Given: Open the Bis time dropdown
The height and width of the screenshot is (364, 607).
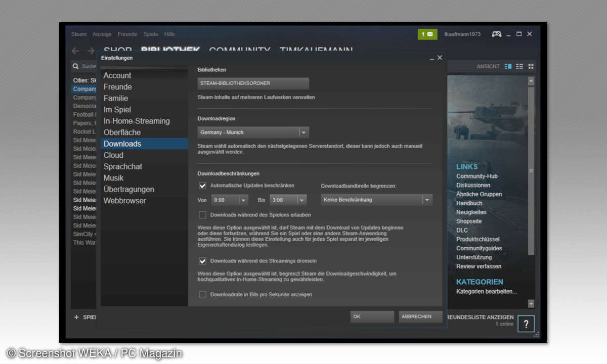Looking at the screenshot, I should (x=288, y=200).
